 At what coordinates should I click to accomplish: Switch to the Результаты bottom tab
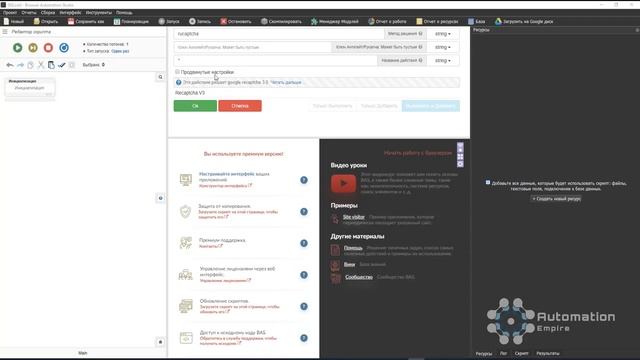tap(548, 353)
